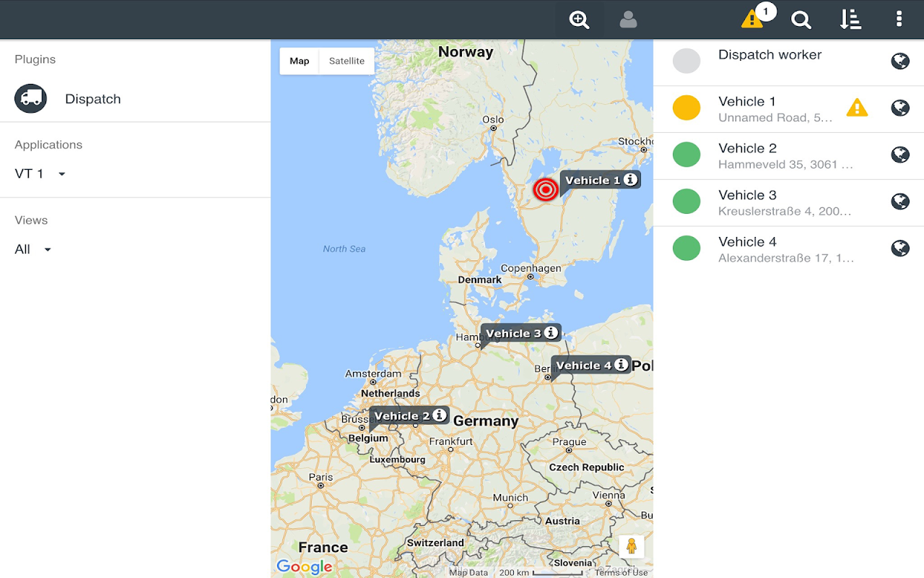Select Vehicle 4 in the list
Viewport: 924px width, 578px height.
click(x=788, y=249)
